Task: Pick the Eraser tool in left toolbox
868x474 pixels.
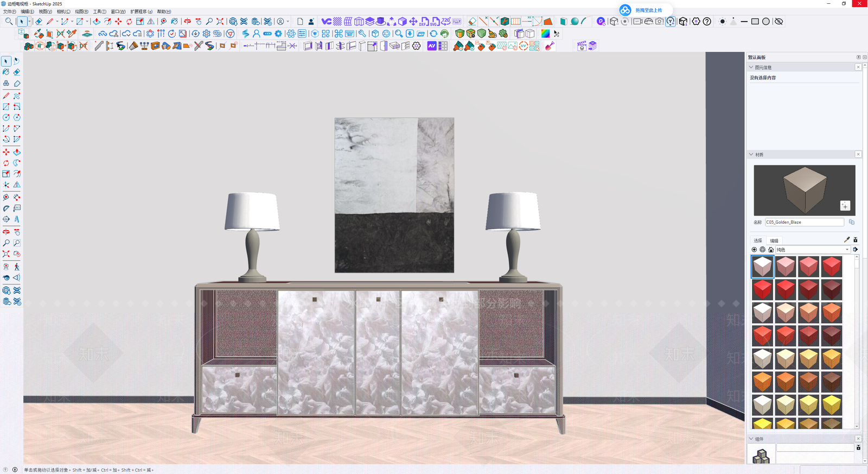Action: (x=17, y=72)
